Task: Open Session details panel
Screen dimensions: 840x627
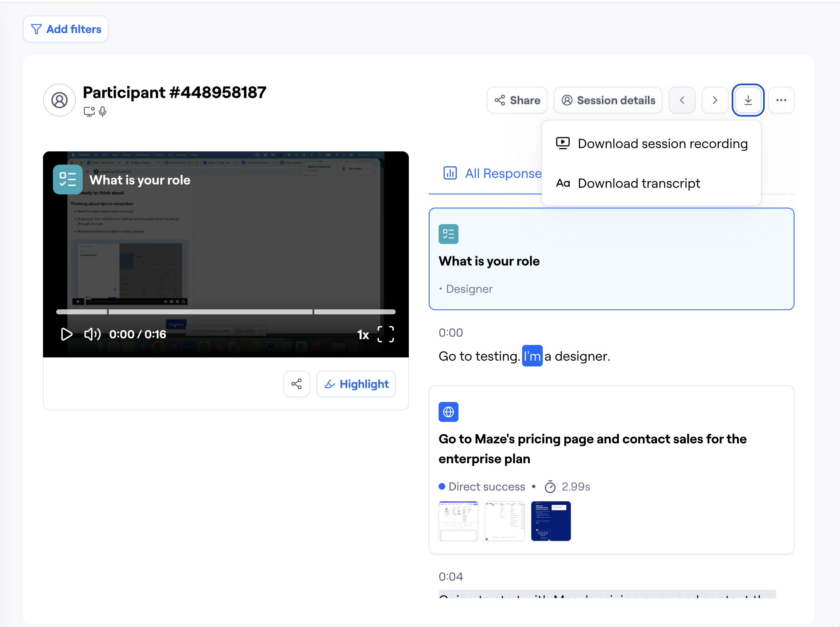Action: pos(608,100)
